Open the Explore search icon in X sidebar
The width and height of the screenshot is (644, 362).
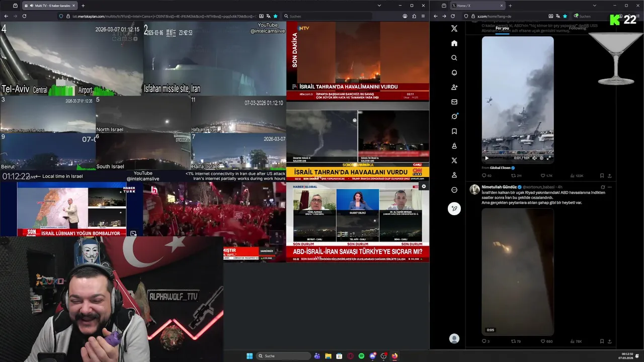click(x=454, y=58)
